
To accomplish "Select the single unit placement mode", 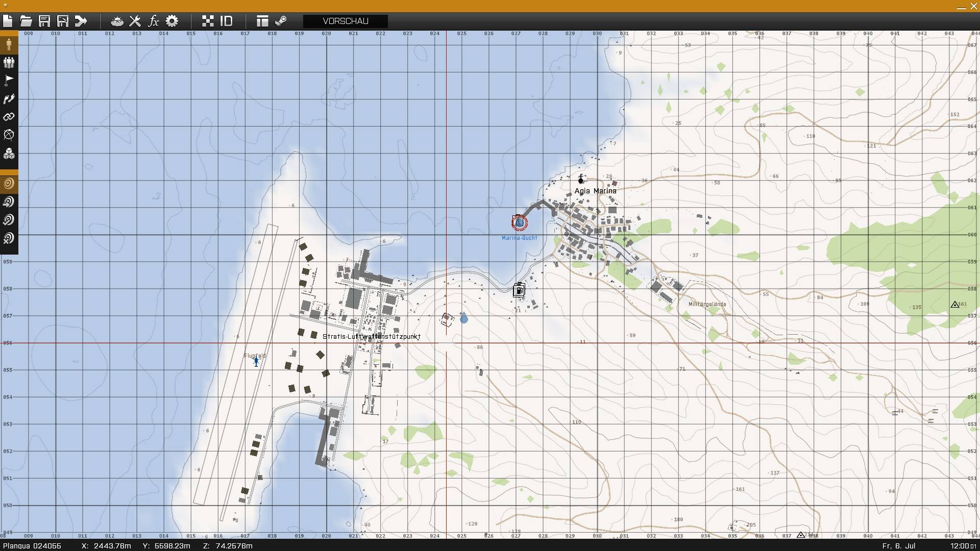I will click(x=9, y=44).
